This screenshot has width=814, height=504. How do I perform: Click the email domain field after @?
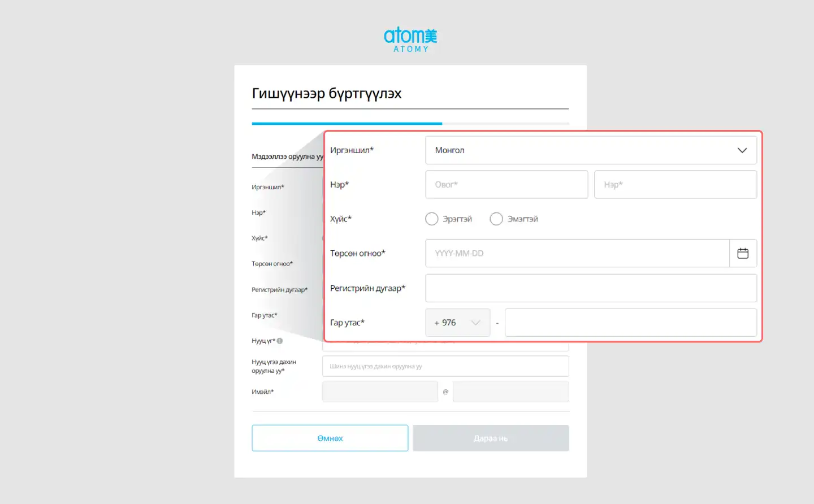tap(510, 392)
